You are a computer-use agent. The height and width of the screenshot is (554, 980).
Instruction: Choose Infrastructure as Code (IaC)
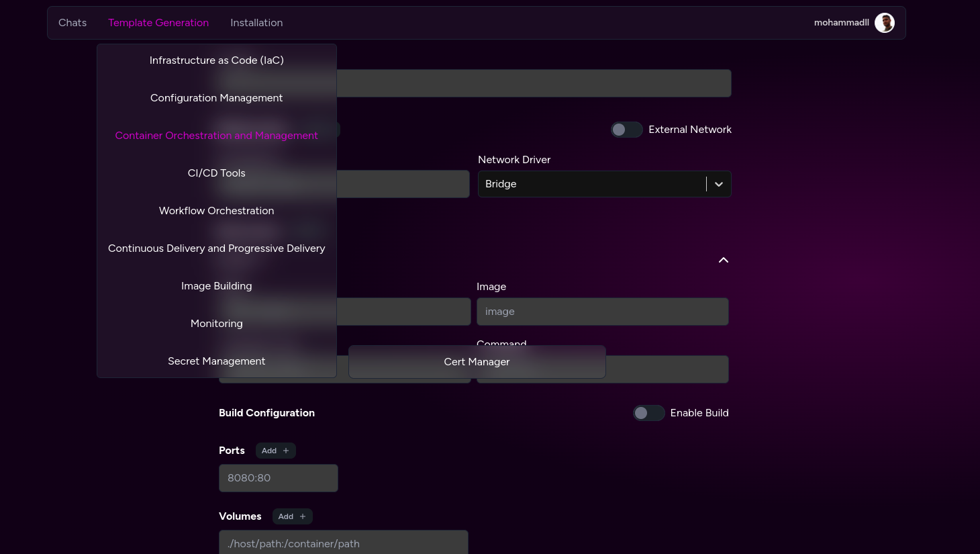click(x=216, y=60)
